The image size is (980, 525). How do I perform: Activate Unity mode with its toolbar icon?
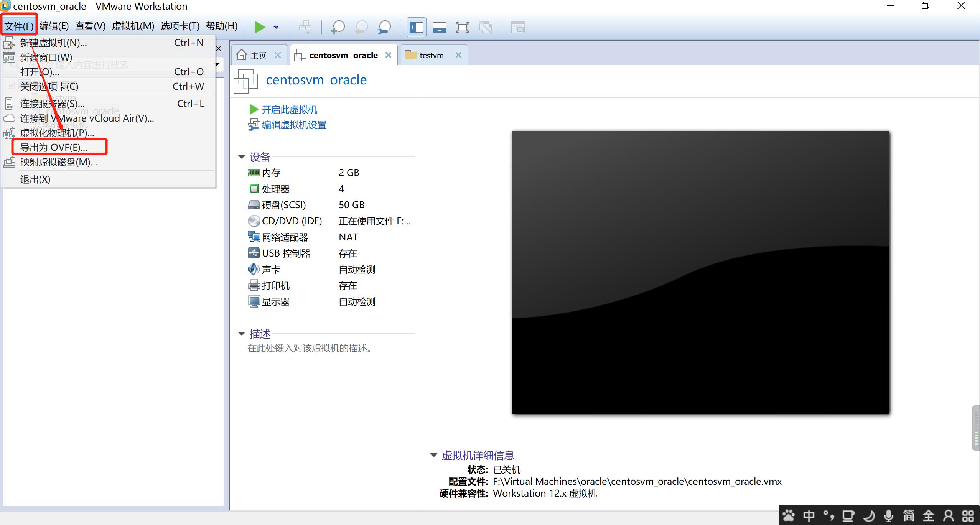tap(486, 27)
